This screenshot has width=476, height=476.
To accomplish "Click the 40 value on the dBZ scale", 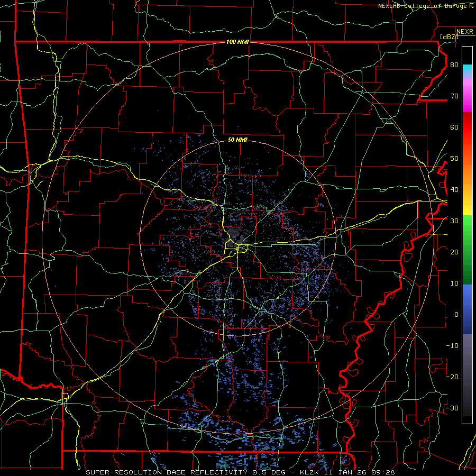I will click(454, 190).
